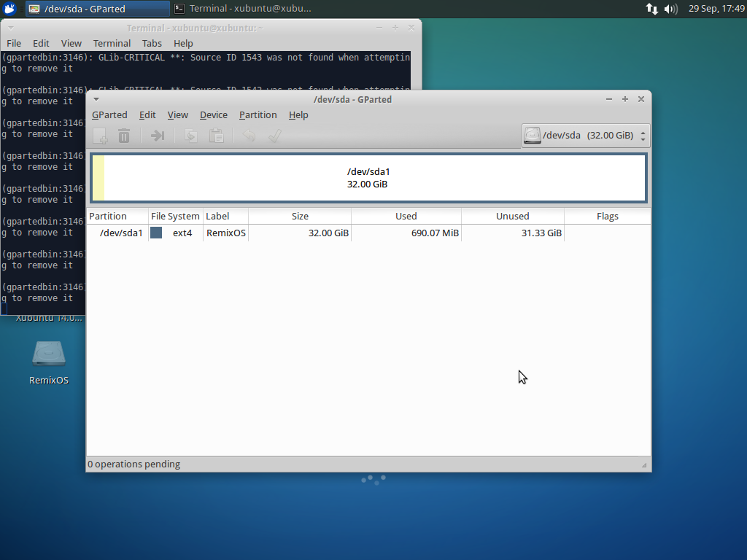Screen dimensions: 747x560
Task: Click the Paste partition clipboard icon
Action: click(216, 136)
